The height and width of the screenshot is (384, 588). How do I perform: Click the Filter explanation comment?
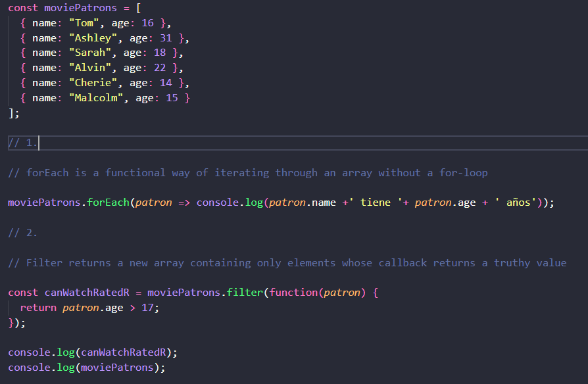tap(287, 263)
